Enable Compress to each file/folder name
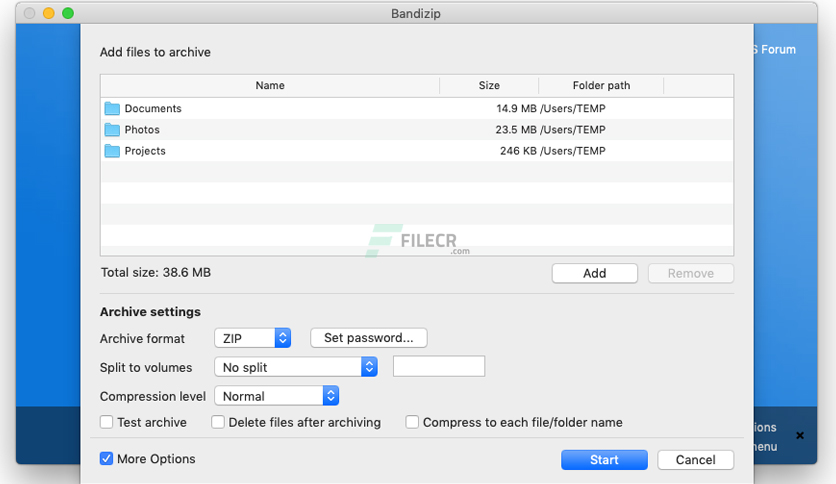The image size is (836, 484). 412,422
